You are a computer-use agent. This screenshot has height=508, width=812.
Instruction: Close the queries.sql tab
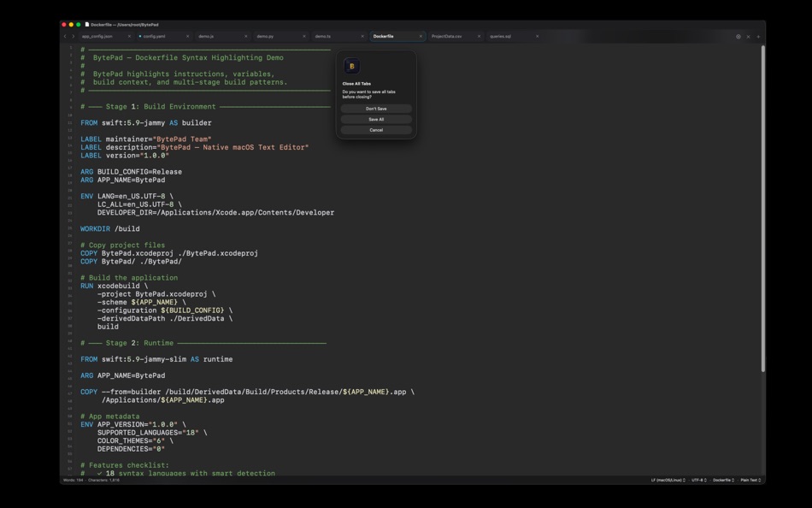coord(537,36)
